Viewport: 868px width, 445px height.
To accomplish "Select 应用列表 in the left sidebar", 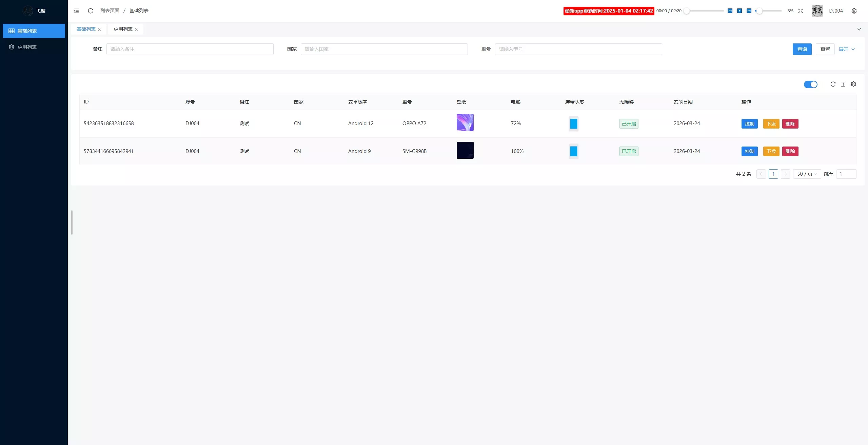I will pos(27,47).
